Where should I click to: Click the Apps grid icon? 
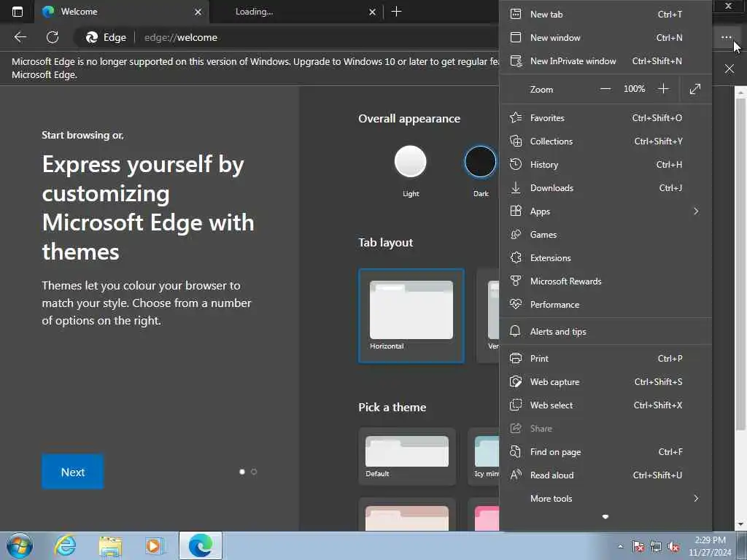tap(516, 211)
